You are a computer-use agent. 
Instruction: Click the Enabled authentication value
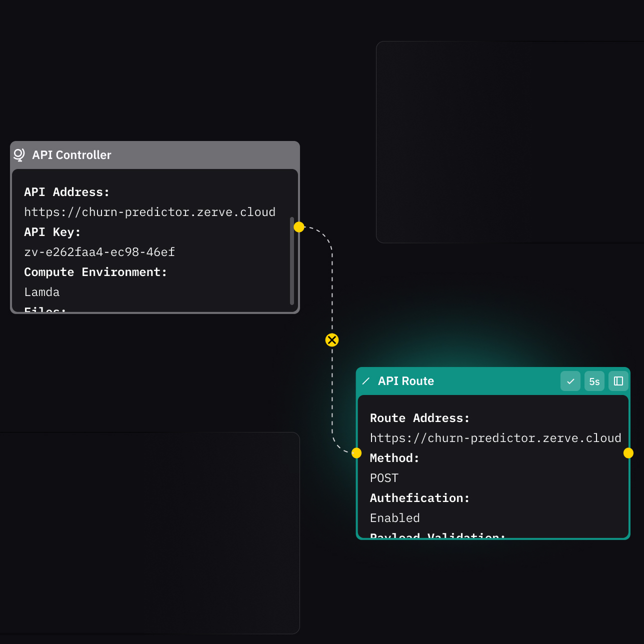click(394, 518)
